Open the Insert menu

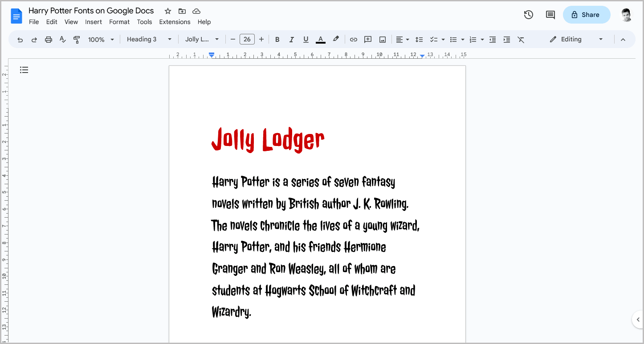(94, 22)
